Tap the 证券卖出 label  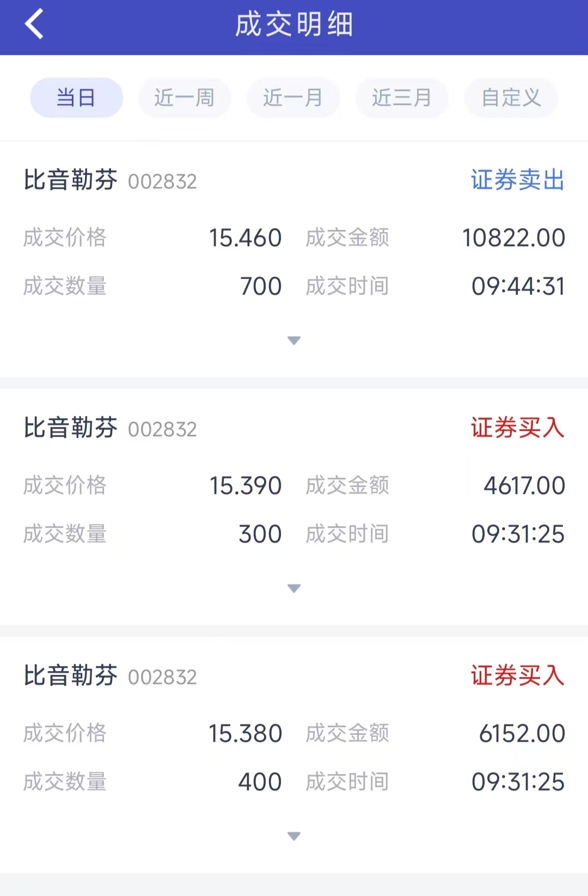click(x=517, y=180)
